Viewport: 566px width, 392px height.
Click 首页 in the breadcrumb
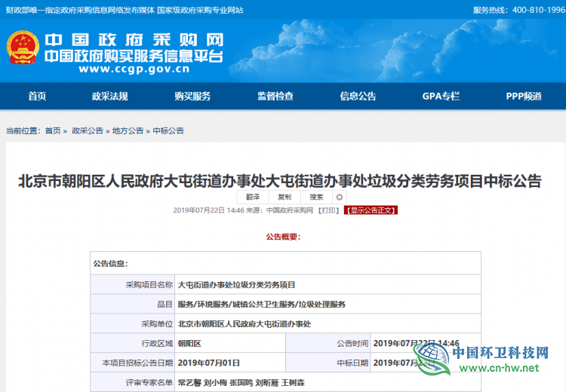coord(53,130)
